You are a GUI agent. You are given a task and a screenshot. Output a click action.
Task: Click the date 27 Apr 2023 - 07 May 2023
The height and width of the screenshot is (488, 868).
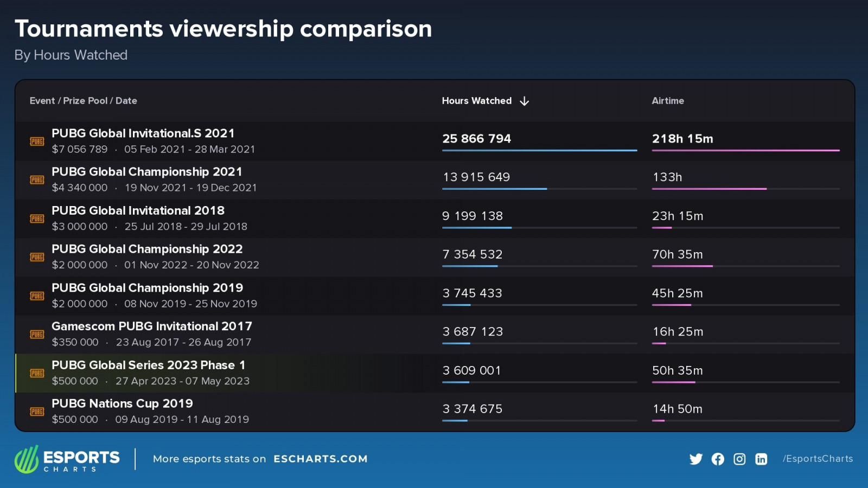182,381
